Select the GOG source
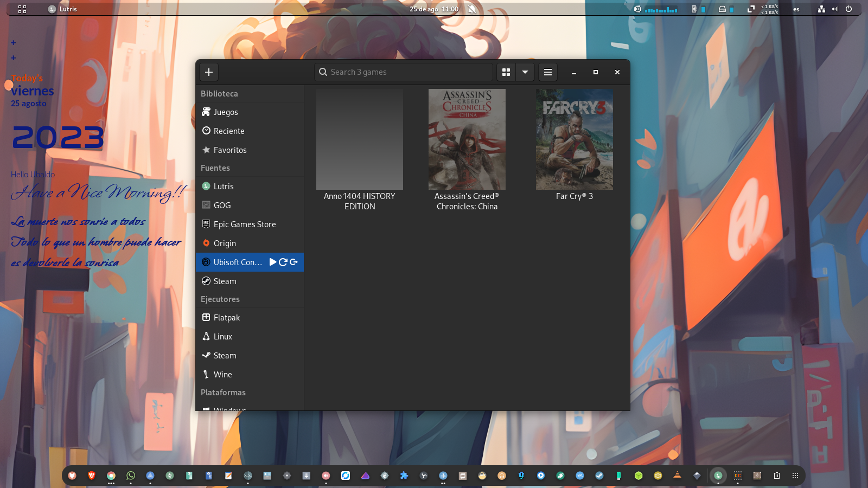The image size is (868, 488). click(x=250, y=206)
